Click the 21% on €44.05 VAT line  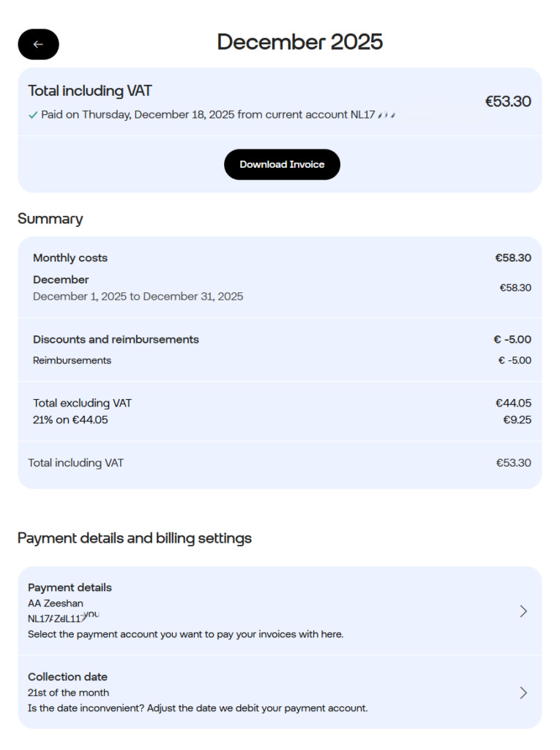coord(70,420)
